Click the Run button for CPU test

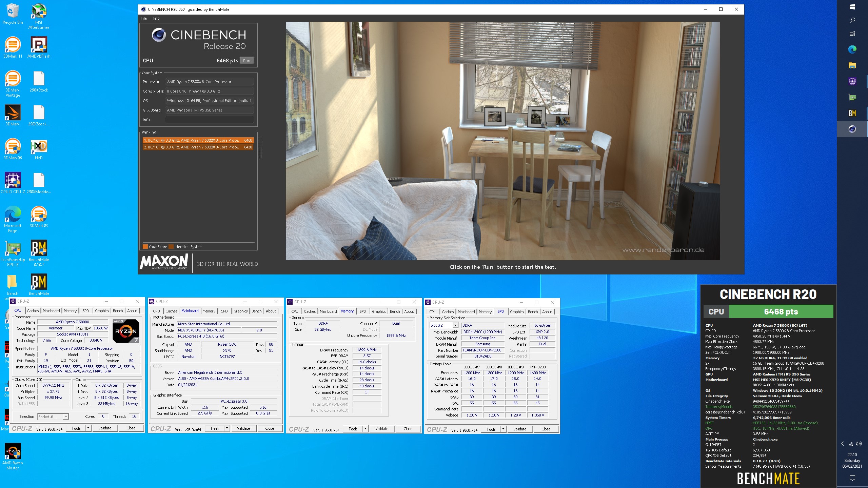pos(247,61)
